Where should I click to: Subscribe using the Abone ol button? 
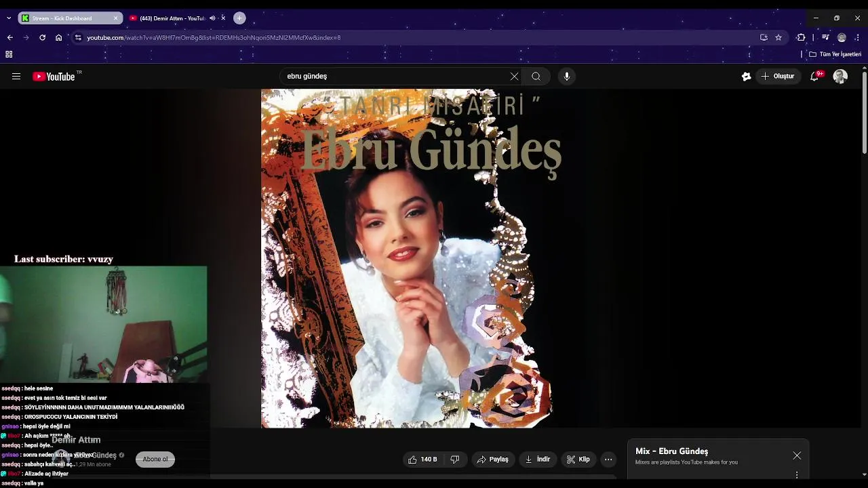155,460
